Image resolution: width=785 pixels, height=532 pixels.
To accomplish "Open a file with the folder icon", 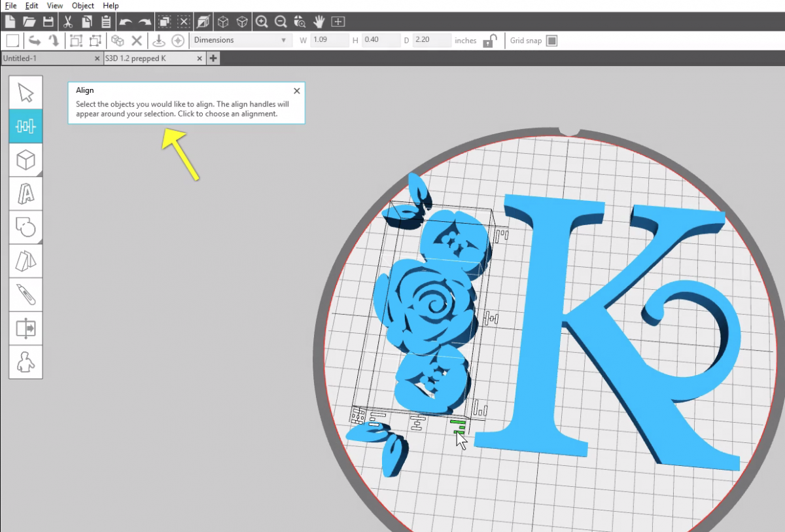I will click(x=29, y=22).
